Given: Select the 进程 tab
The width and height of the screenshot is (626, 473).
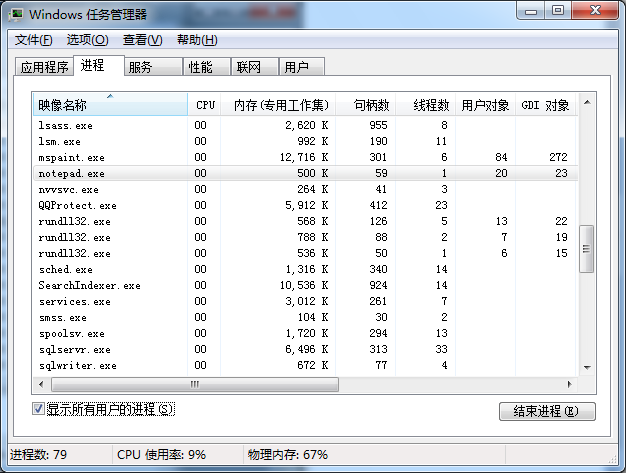Looking at the screenshot, I should pos(99,65).
